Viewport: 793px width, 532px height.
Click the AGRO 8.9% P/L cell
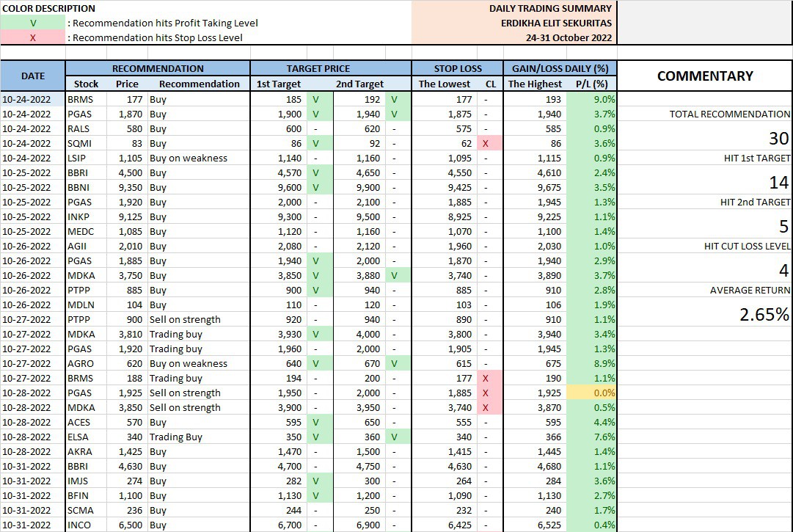coord(593,363)
